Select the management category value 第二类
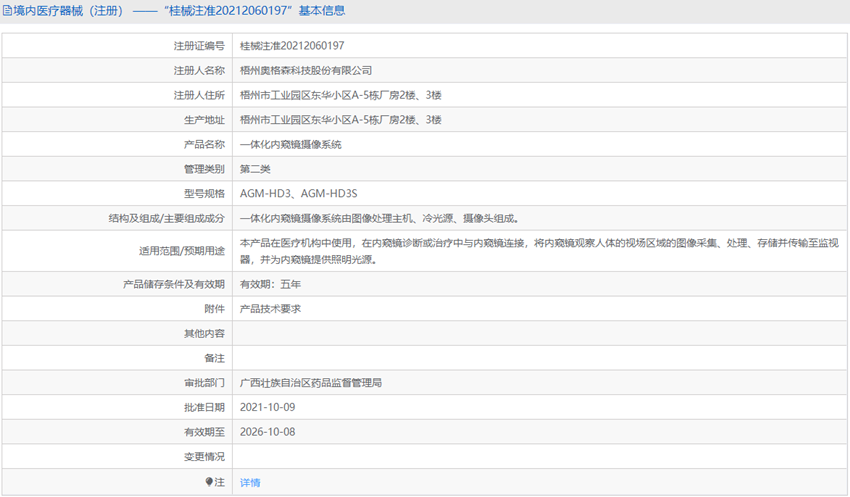The height and width of the screenshot is (497, 850). pos(256,169)
